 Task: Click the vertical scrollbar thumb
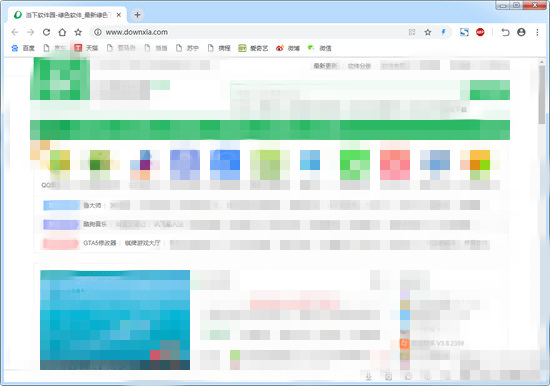tap(542, 95)
